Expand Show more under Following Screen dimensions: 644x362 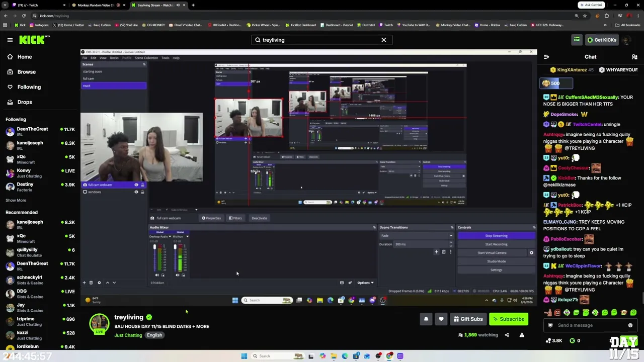tap(16, 200)
